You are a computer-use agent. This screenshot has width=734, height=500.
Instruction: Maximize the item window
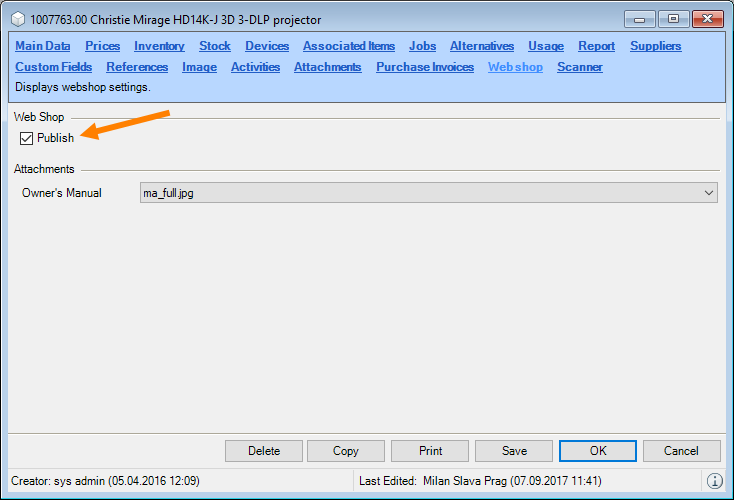coord(672,19)
